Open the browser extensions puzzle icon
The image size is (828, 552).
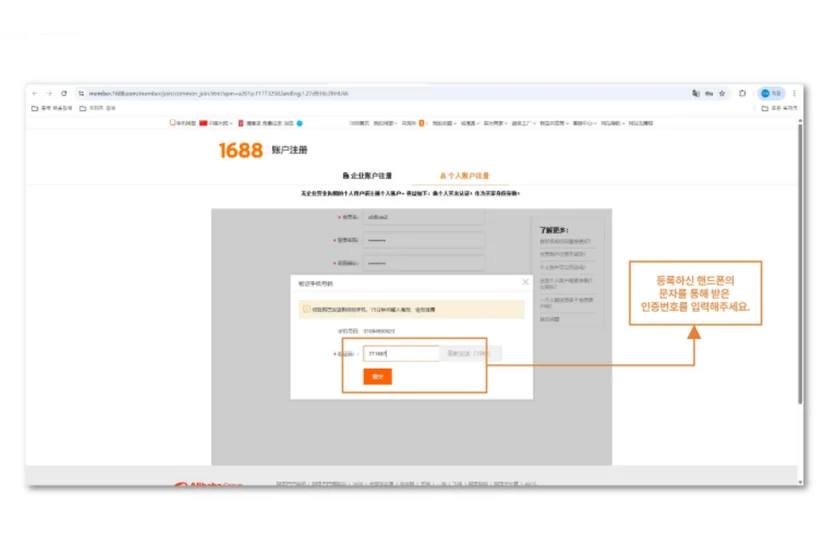(742, 93)
